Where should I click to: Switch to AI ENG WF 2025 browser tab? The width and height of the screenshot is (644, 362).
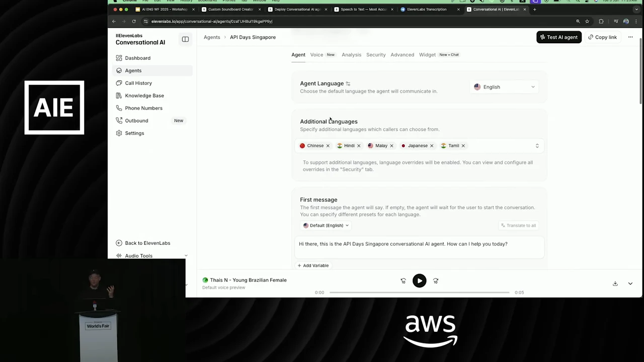click(164, 9)
